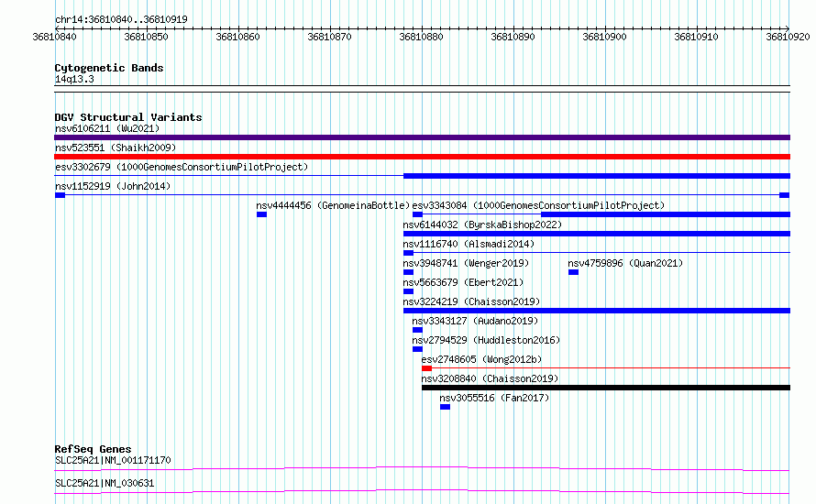The height and width of the screenshot is (504, 816).
Task: Click the 14q13.3 band label
Action: pos(74,79)
